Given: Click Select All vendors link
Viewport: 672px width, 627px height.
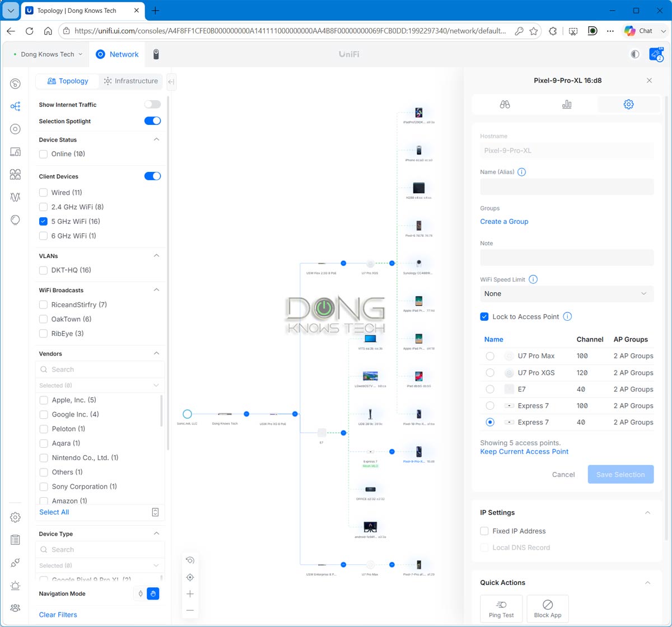Looking at the screenshot, I should pyautogui.click(x=54, y=512).
